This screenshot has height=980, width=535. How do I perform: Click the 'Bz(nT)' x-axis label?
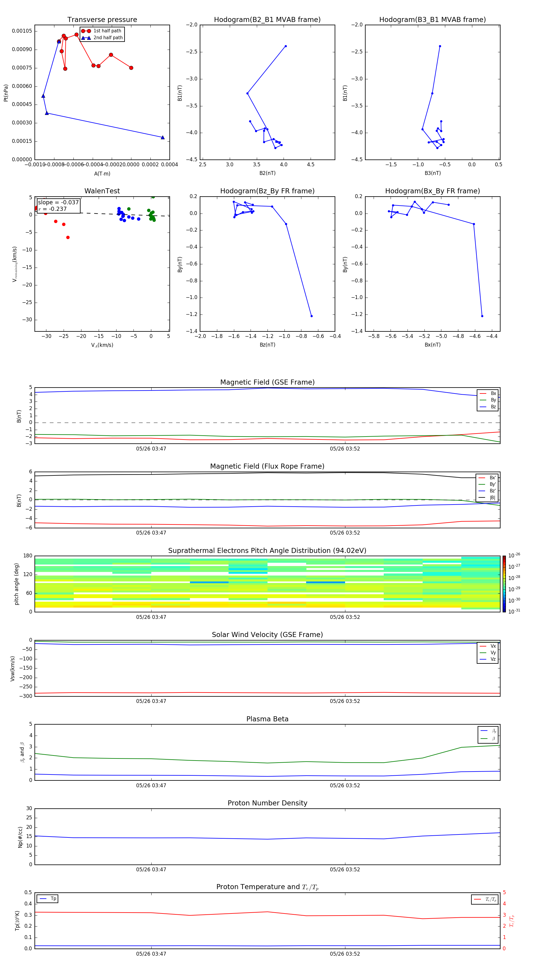coord(267,345)
